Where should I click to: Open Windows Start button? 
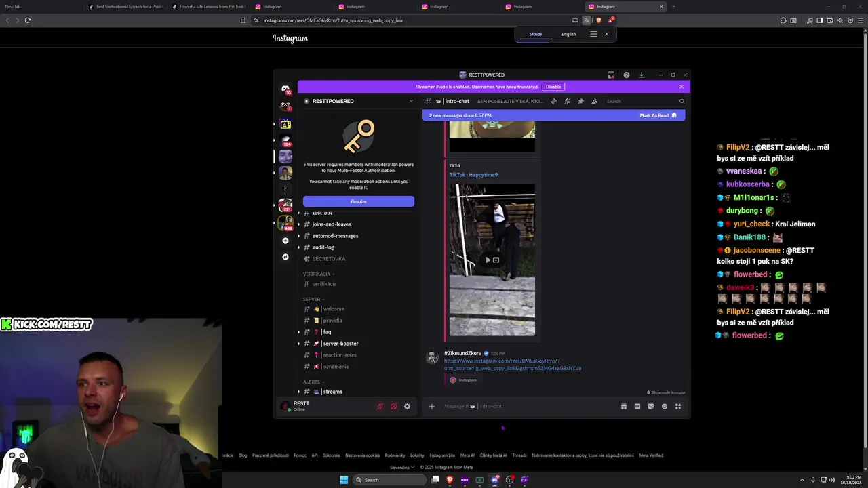pyautogui.click(x=344, y=480)
